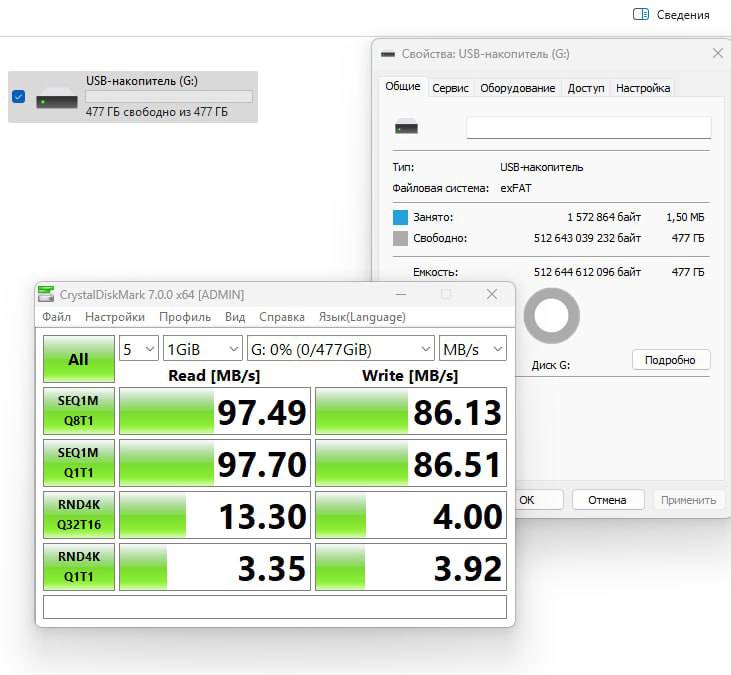Click the blue Занято color swatch
Viewport: 731px width, 675px height.
(400, 217)
